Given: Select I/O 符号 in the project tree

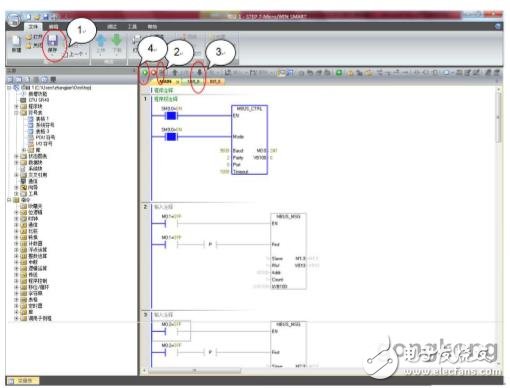Looking at the screenshot, I should [41, 144].
